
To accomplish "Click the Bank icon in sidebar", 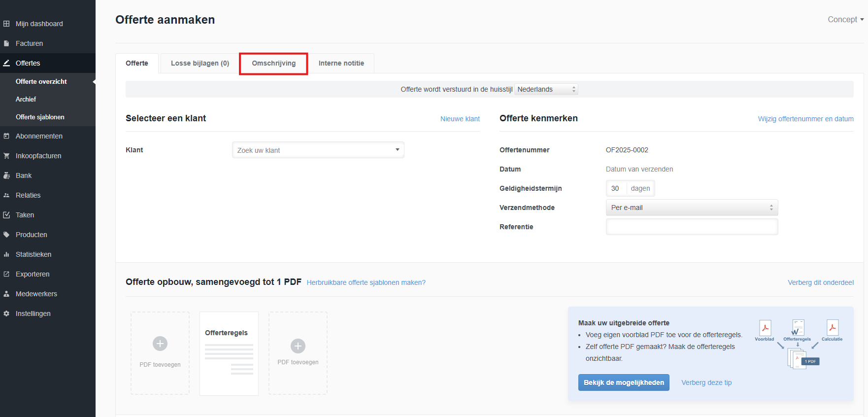I will pyautogui.click(x=6, y=175).
